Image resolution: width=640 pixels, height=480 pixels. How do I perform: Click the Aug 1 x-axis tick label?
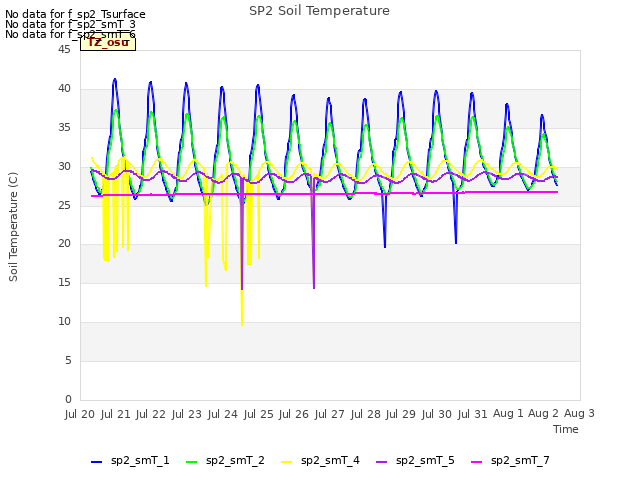508,413
